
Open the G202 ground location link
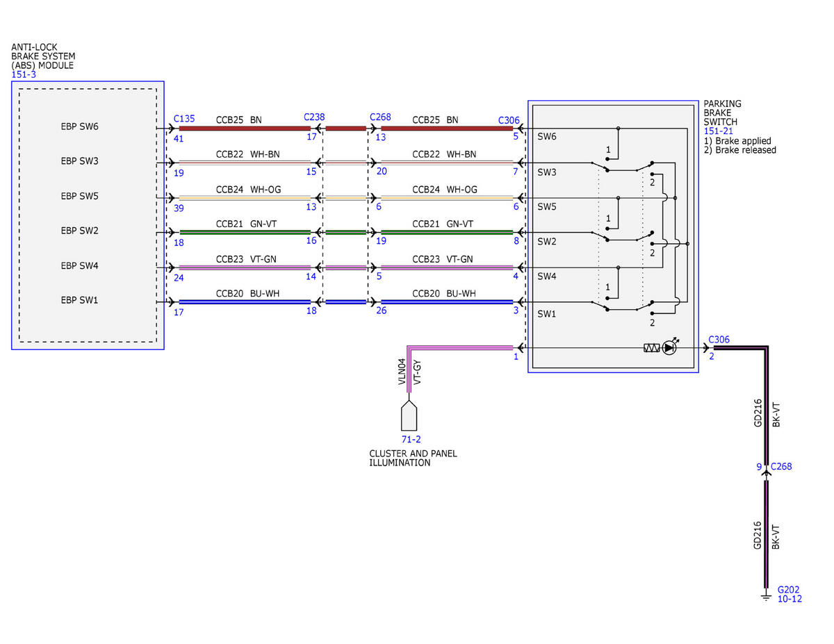(x=789, y=588)
